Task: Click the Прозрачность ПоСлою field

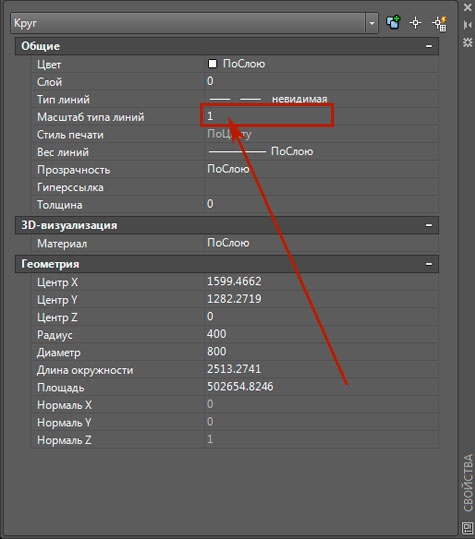Action: pyautogui.click(x=321, y=169)
